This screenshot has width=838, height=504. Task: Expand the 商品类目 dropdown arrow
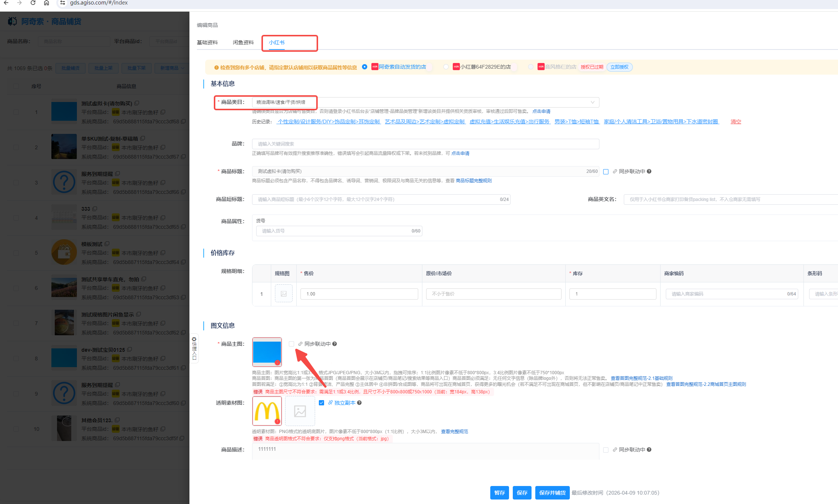[x=592, y=102]
